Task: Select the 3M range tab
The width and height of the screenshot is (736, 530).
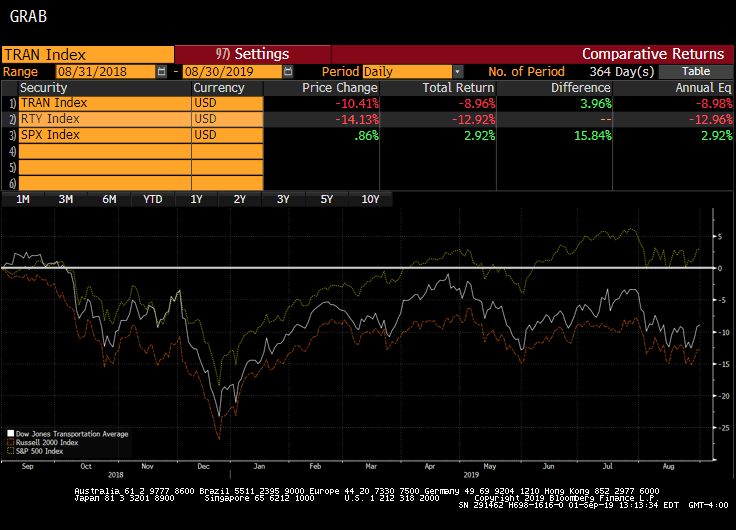Action: [66, 200]
